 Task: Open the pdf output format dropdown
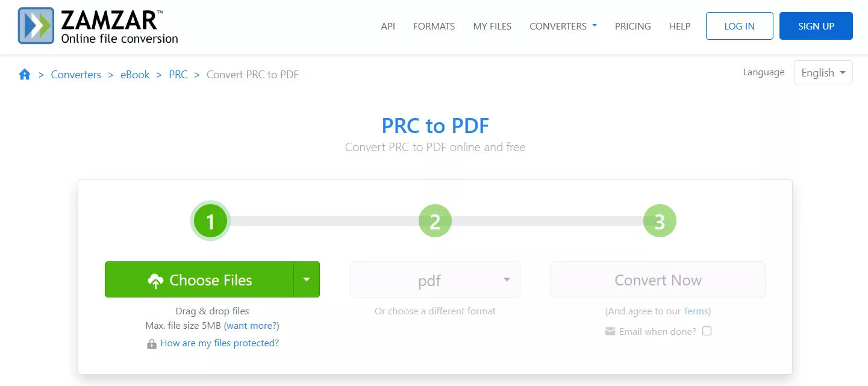click(435, 279)
